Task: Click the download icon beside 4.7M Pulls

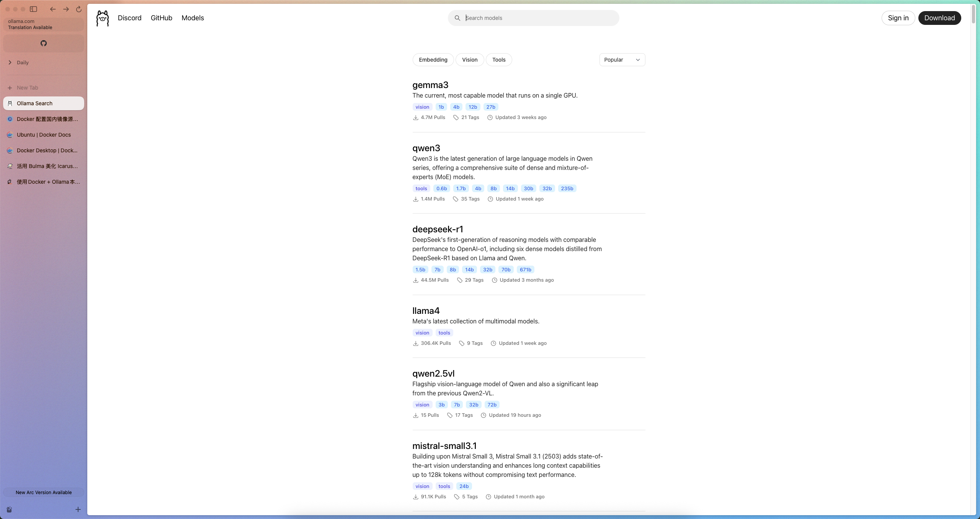Action: click(x=415, y=118)
